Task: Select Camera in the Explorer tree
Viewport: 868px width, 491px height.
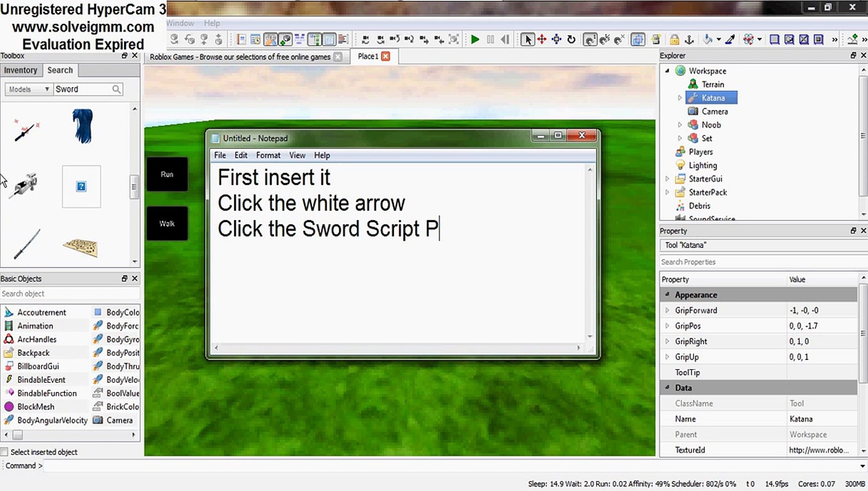Action: click(x=715, y=111)
